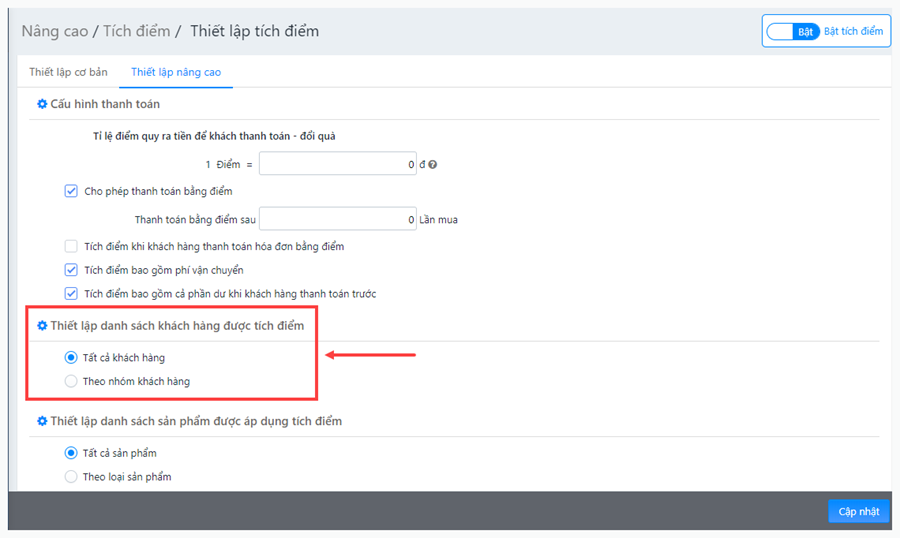
Task: Click the Cấu hình thanh toán section title
Action: pyautogui.click(x=105, y=104)
